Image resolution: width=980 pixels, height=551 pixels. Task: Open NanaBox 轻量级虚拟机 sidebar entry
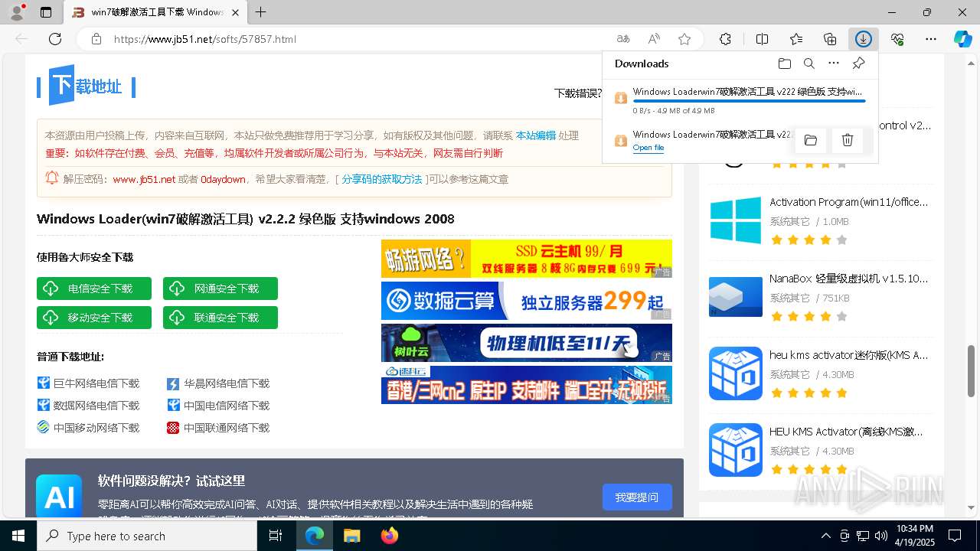[848, 279]
